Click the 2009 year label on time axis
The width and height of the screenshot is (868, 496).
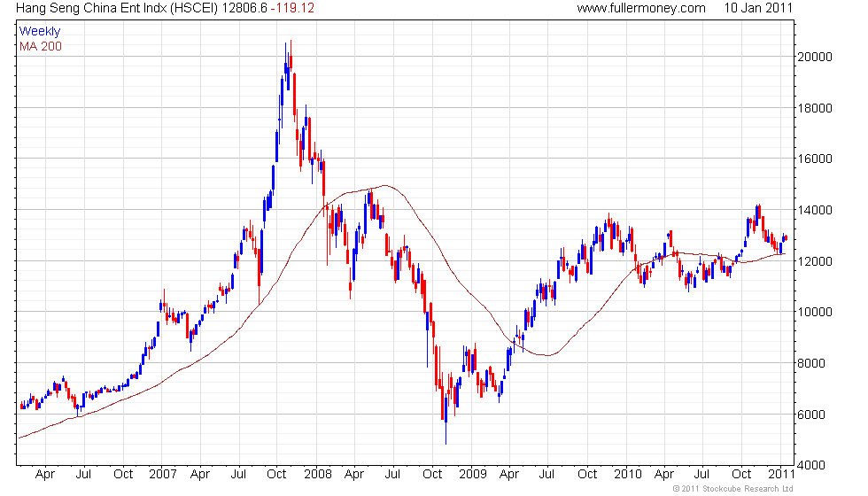click(x=473, y=475)
